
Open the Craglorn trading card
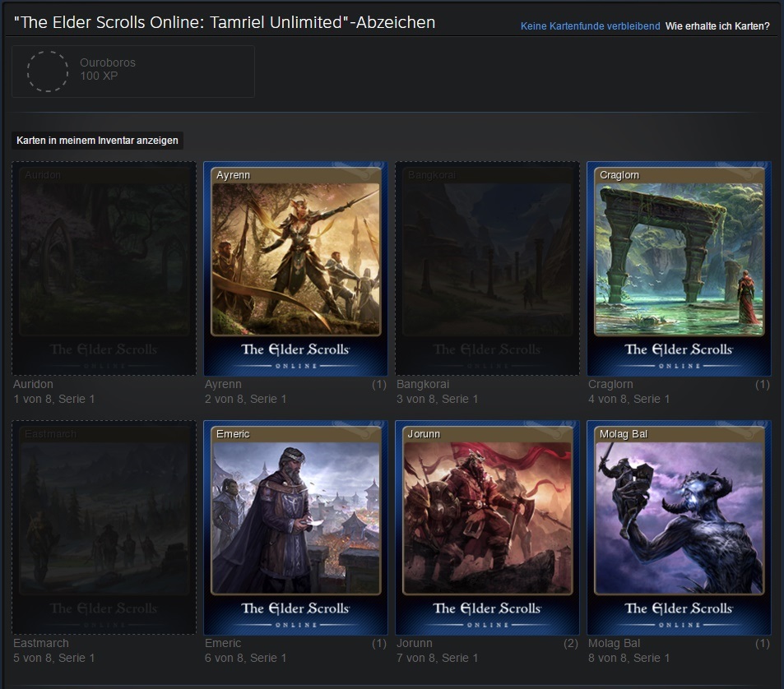click(679, 268)
